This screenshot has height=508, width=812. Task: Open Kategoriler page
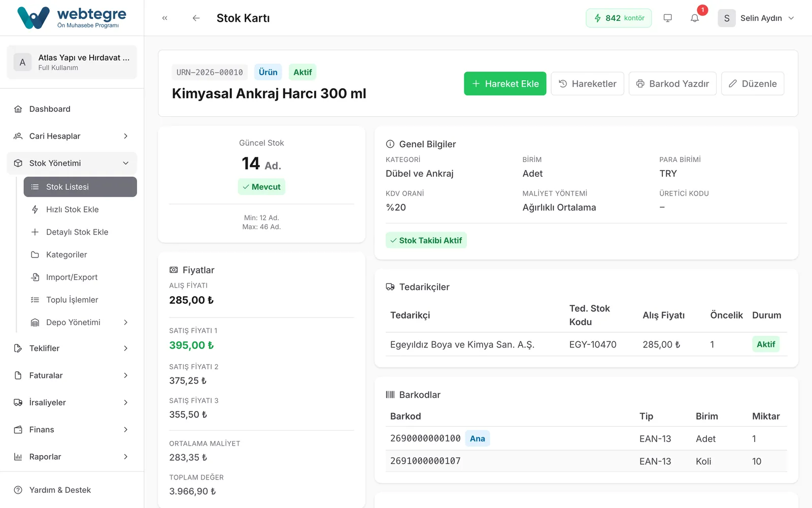80,255
